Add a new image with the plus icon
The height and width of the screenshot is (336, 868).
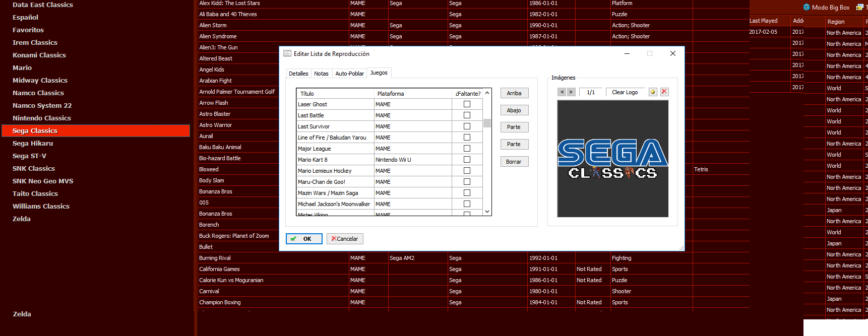(x=653, y=92)
